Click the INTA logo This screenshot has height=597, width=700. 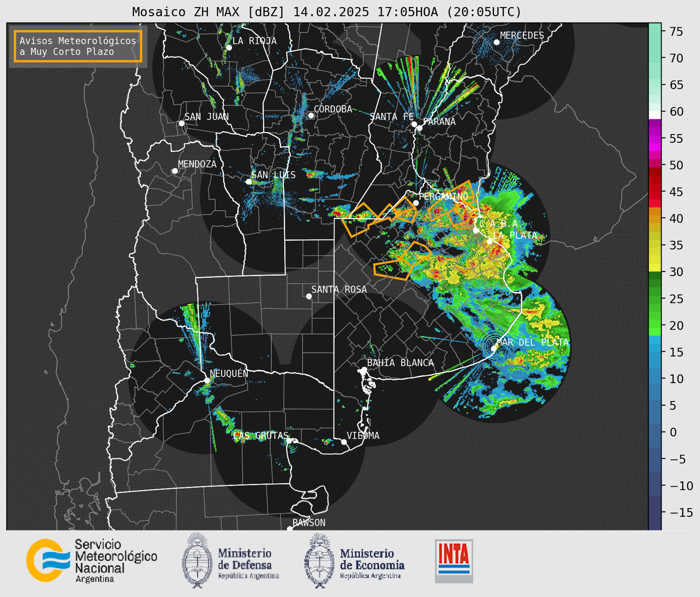pyautogui.click(x=454, y=561)
